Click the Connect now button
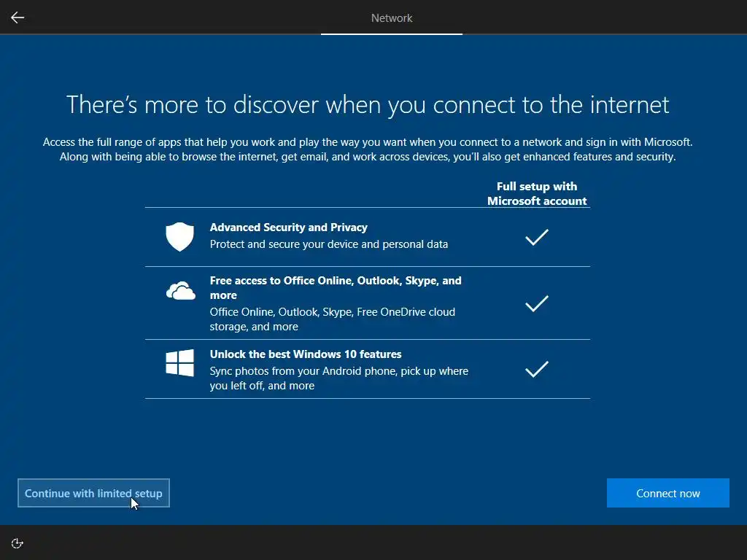 pos(668,493)
